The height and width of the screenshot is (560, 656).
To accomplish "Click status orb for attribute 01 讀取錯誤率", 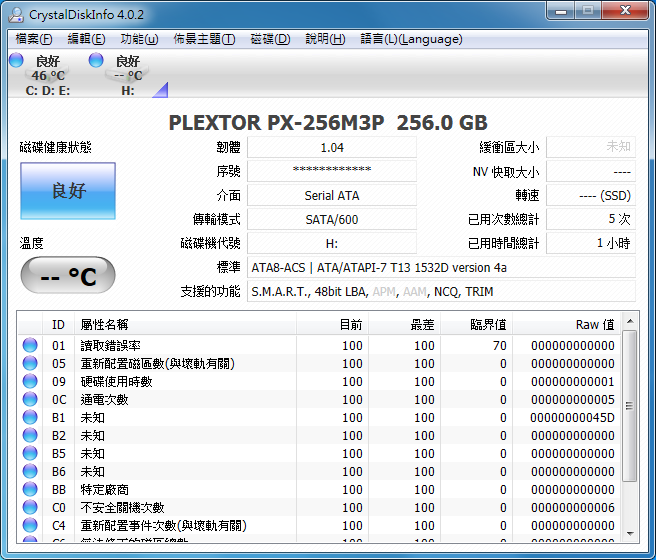I will click(30, 346).
